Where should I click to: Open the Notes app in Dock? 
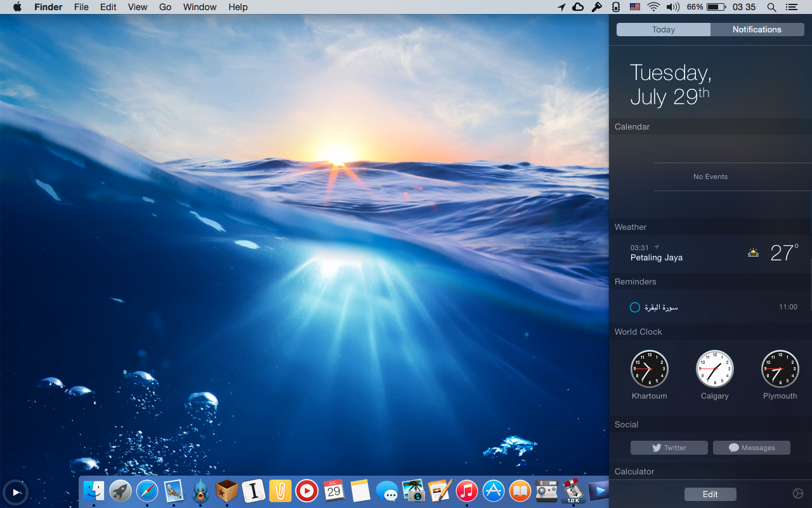[360, 491]
